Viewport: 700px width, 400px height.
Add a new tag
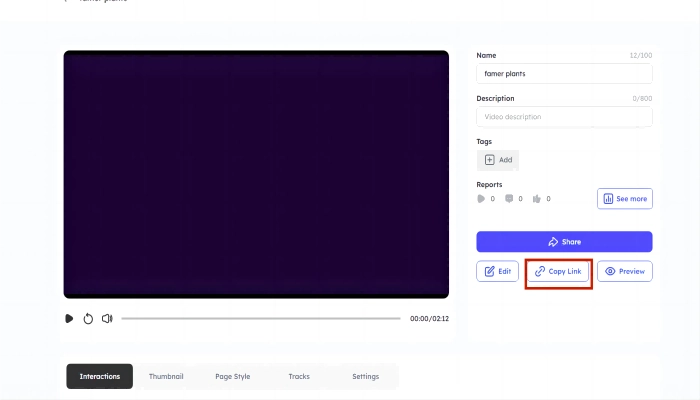tap(498, 160)
